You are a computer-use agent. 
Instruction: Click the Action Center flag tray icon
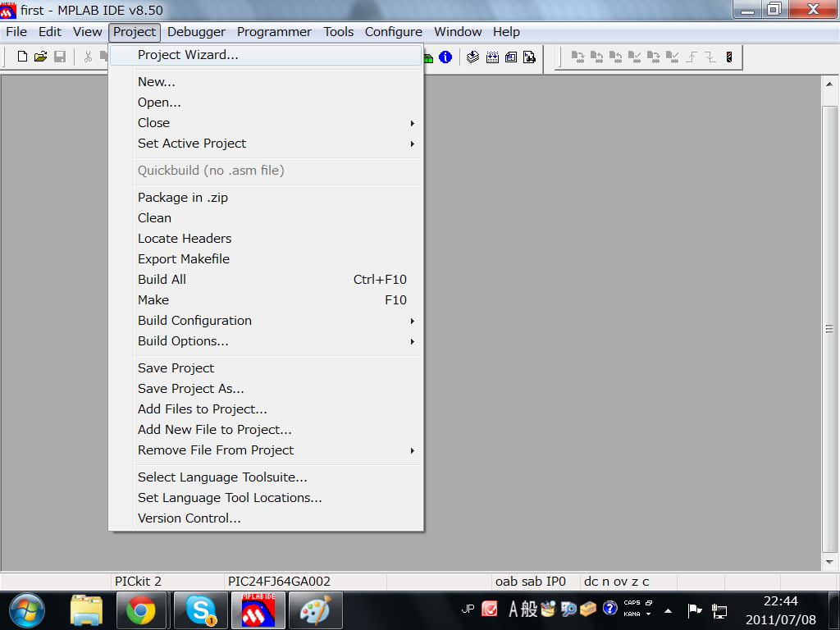694,609
